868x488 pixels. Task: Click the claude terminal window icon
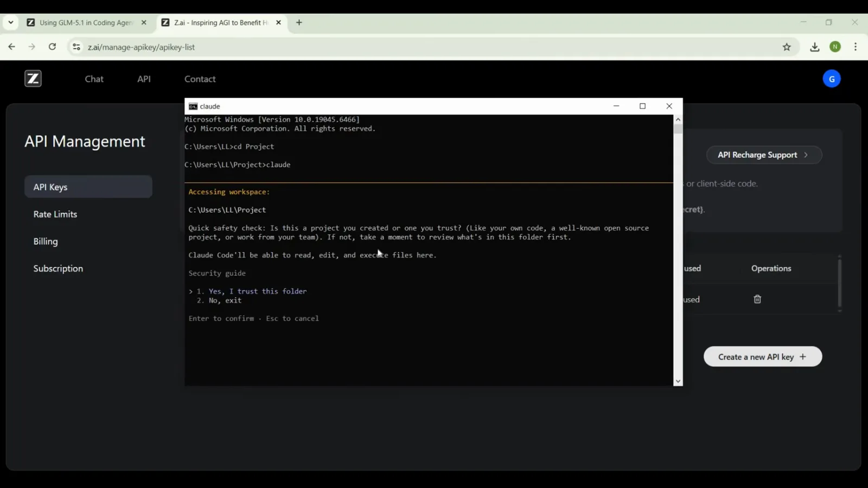point(193,106)
